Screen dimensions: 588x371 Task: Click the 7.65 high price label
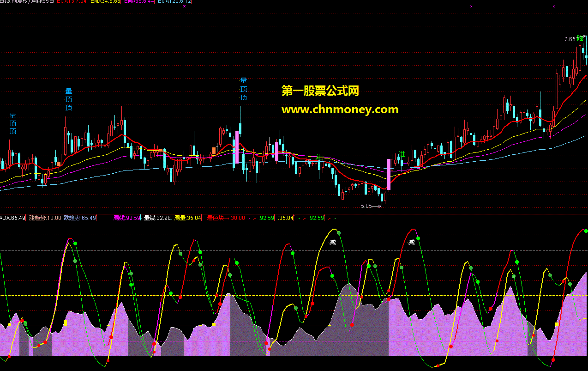coord(570,39)
